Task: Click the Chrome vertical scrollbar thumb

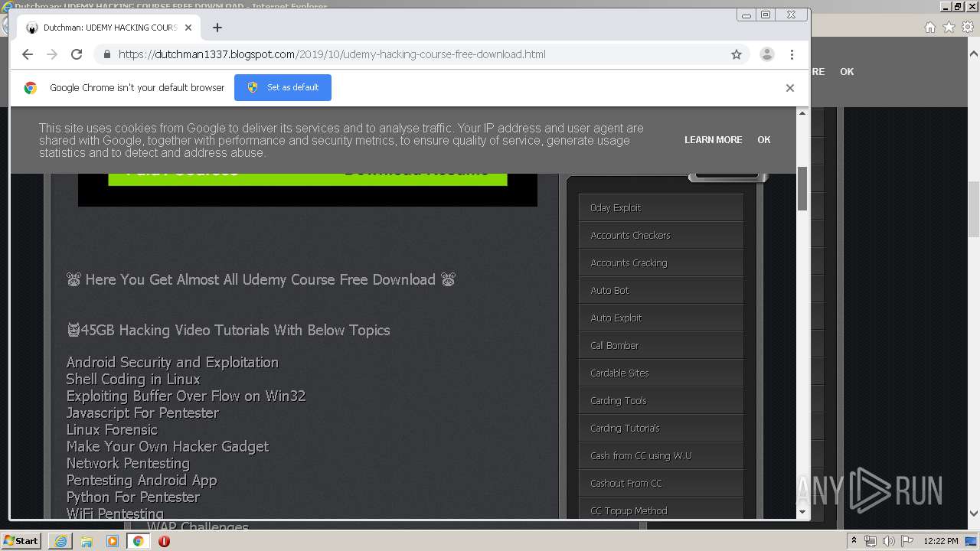Action: (x=802, y=188)
